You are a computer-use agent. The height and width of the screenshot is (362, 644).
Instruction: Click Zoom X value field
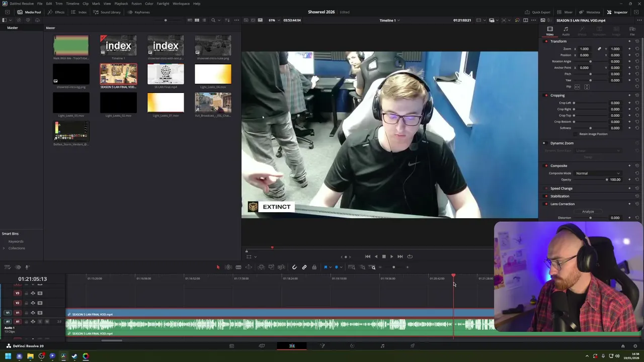pyautogui.click(x=585, y=49)
